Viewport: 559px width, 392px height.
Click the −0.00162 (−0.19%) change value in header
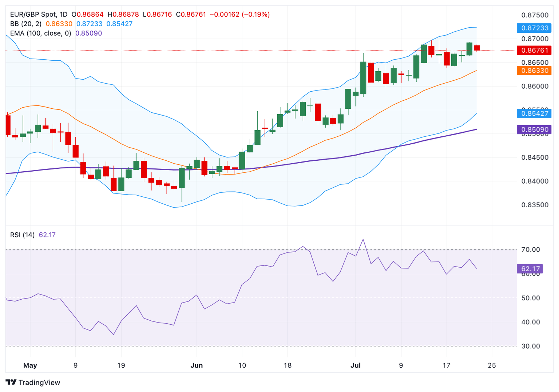click(x=240, y=15)
